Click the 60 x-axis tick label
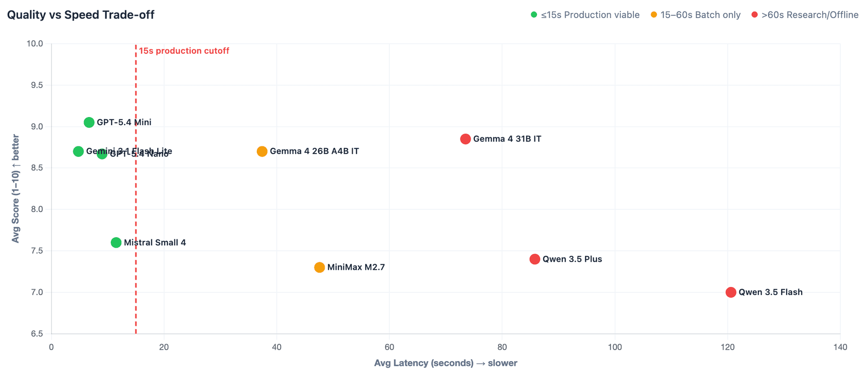The image size is (868, 371). click(389, 348)
